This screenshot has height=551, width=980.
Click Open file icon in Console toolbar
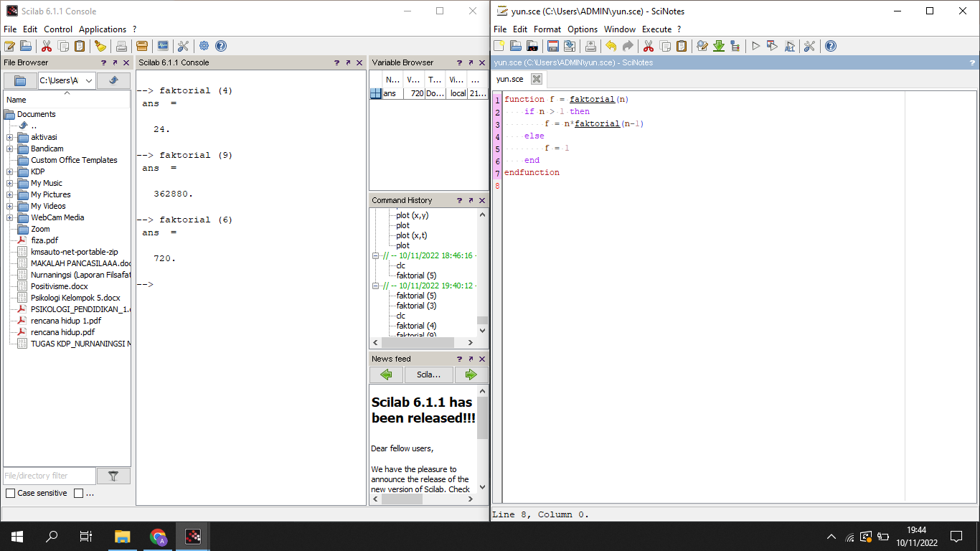click(26, 46)
